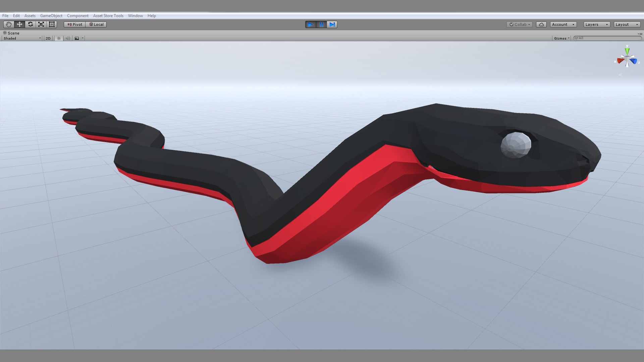Open the Asset Store Tools menu
The image size is (644, 362).
108,16
